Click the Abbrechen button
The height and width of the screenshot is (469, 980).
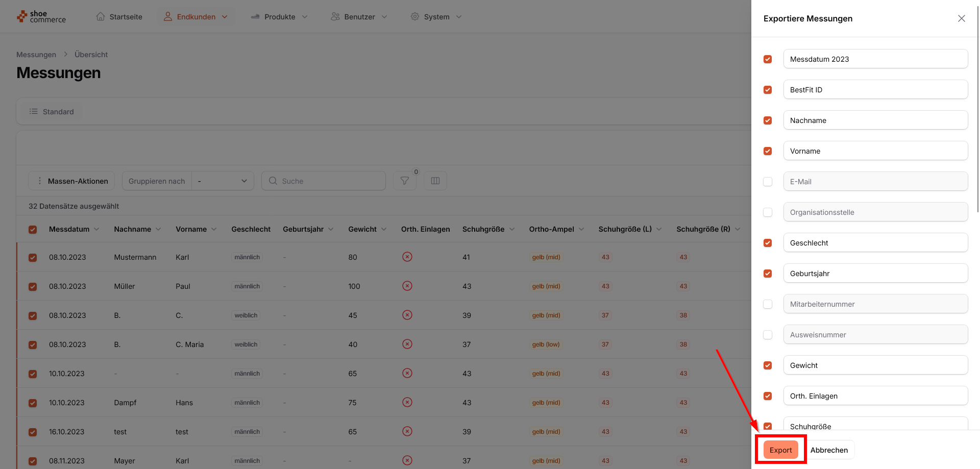829,450
